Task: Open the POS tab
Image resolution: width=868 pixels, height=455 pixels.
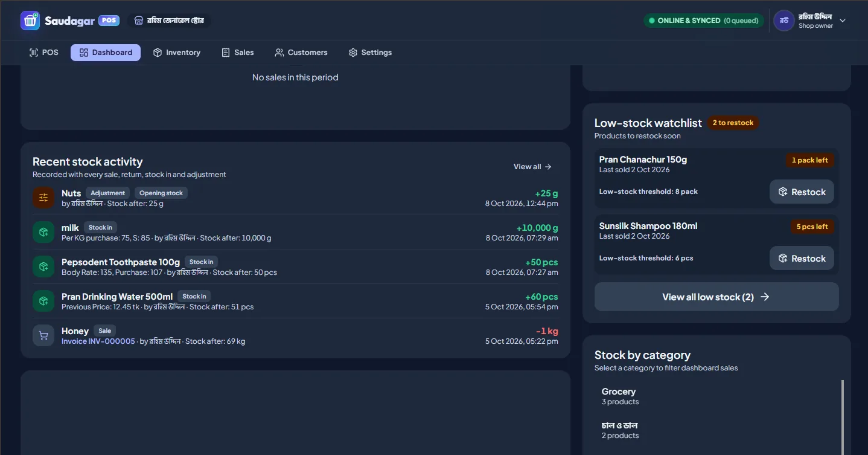Action: pos(44,53)
